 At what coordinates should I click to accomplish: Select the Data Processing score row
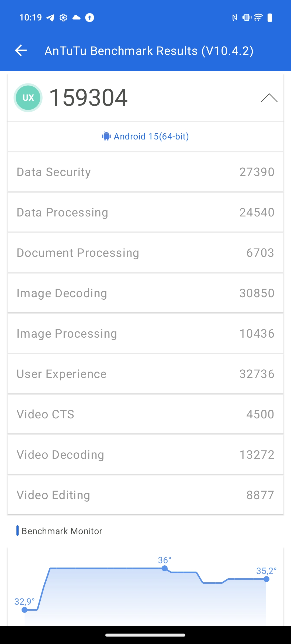click(x=145, y=212)
